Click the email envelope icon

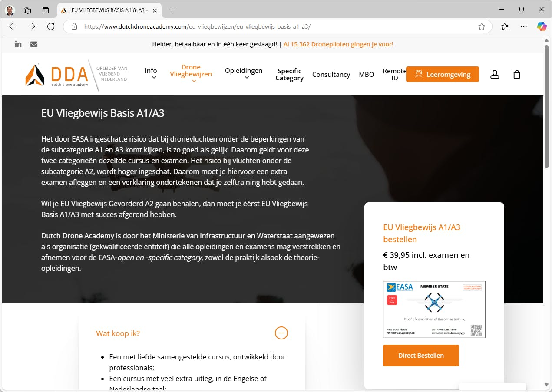[x=34, y=44]
